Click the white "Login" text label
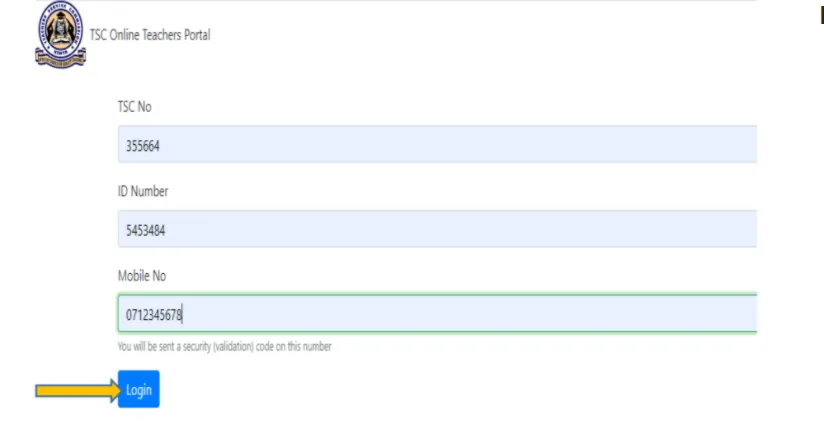 (139, 390)
